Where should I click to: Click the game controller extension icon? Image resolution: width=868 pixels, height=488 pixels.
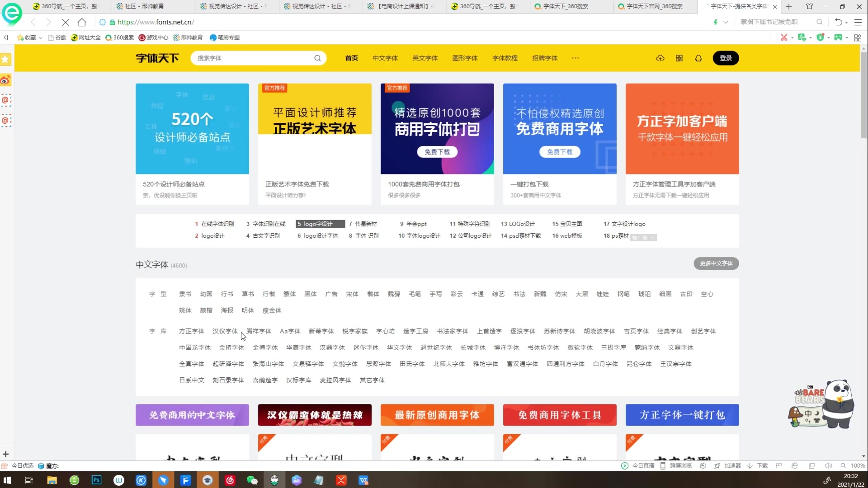point(838,38)
